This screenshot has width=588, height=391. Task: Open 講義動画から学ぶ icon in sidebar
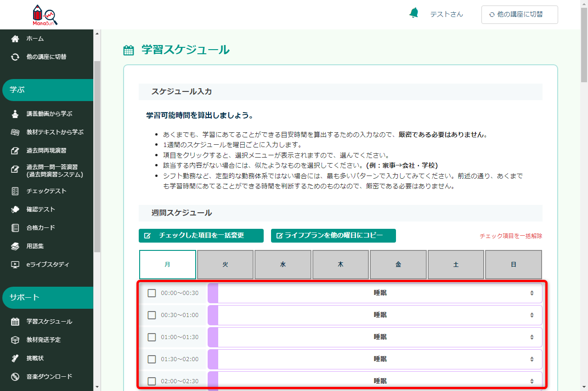pos(15,113)
